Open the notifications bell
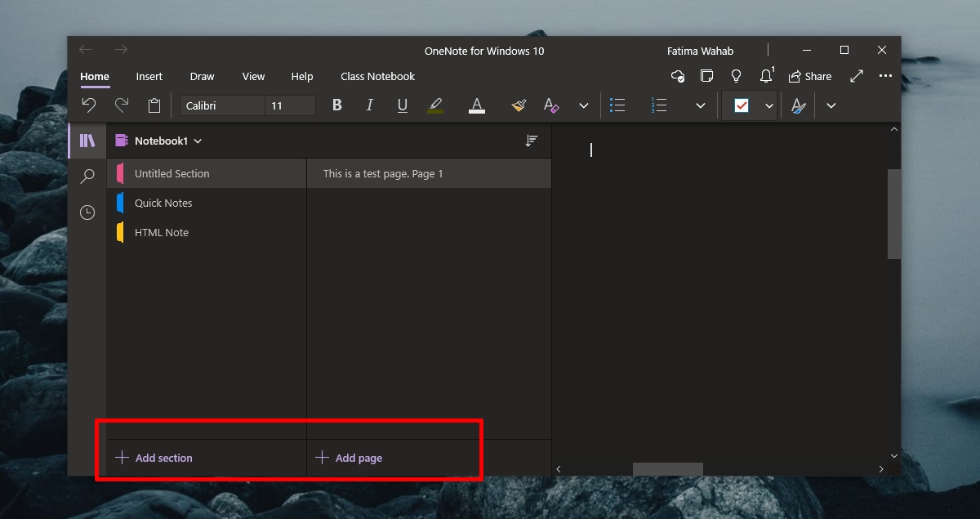 [766, 75]
